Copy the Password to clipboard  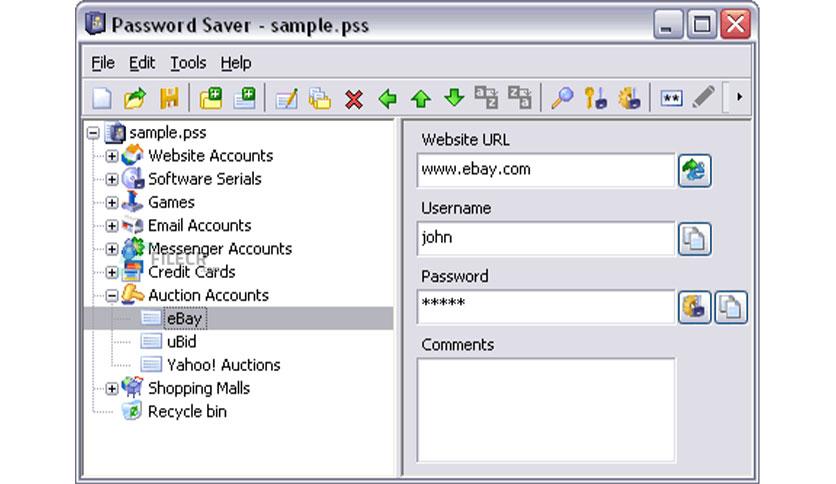pyautogui.click(x=731, y=307)
